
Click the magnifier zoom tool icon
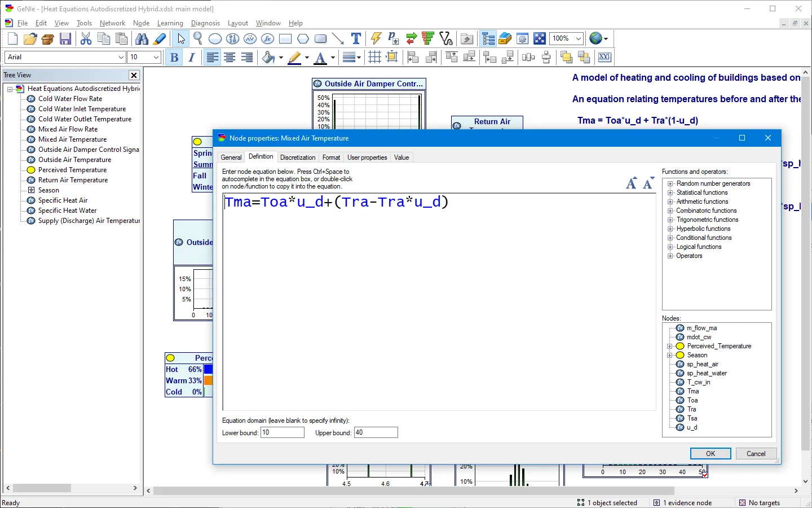tap(198, 39)
